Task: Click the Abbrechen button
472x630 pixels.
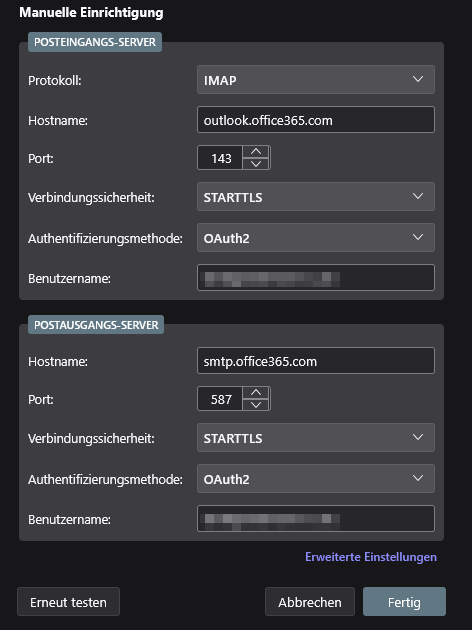Action: tap(310, 602)
